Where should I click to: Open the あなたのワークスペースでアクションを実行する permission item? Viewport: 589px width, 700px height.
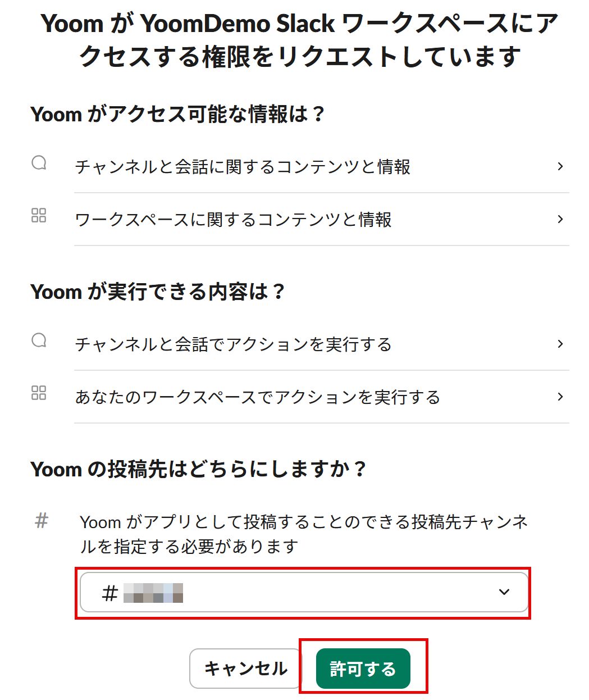257,397
